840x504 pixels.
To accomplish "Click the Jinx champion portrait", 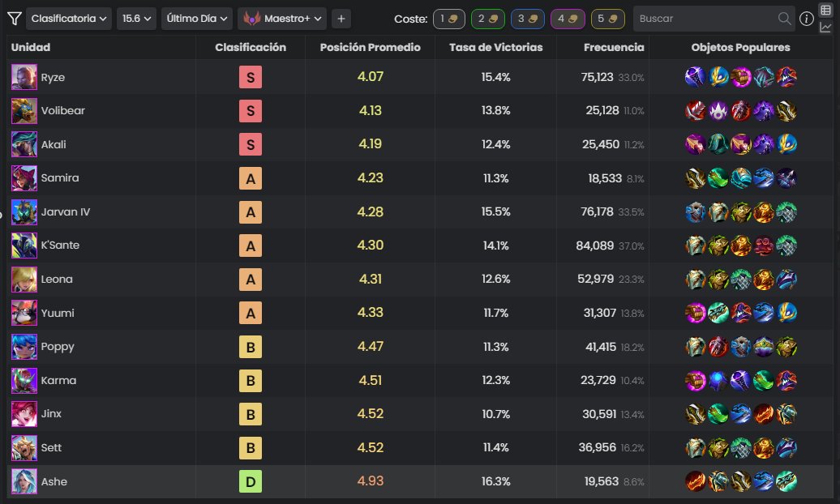I will click(24, 414).
